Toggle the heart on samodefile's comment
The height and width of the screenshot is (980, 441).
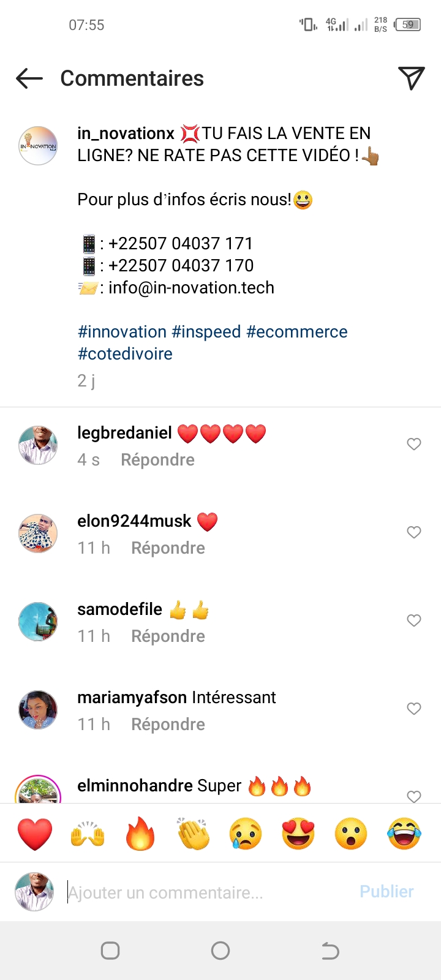pyautogui.click(x=414, y=620)
